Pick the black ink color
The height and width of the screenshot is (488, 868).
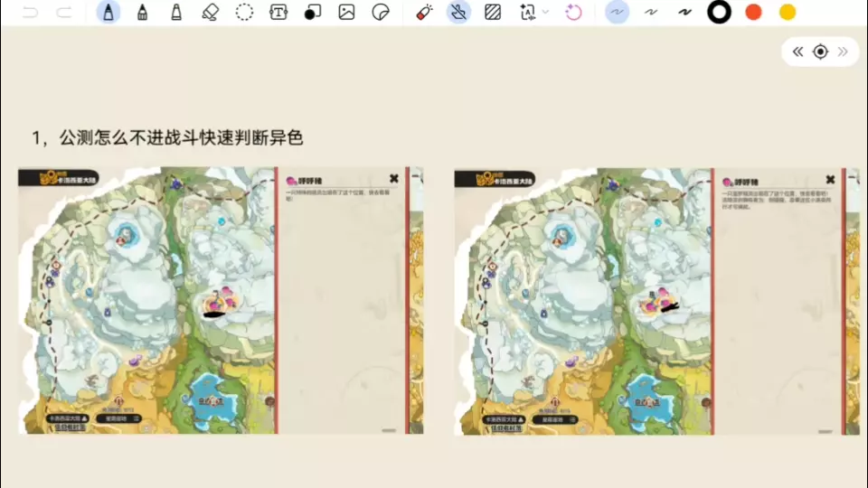coord(719,12)
